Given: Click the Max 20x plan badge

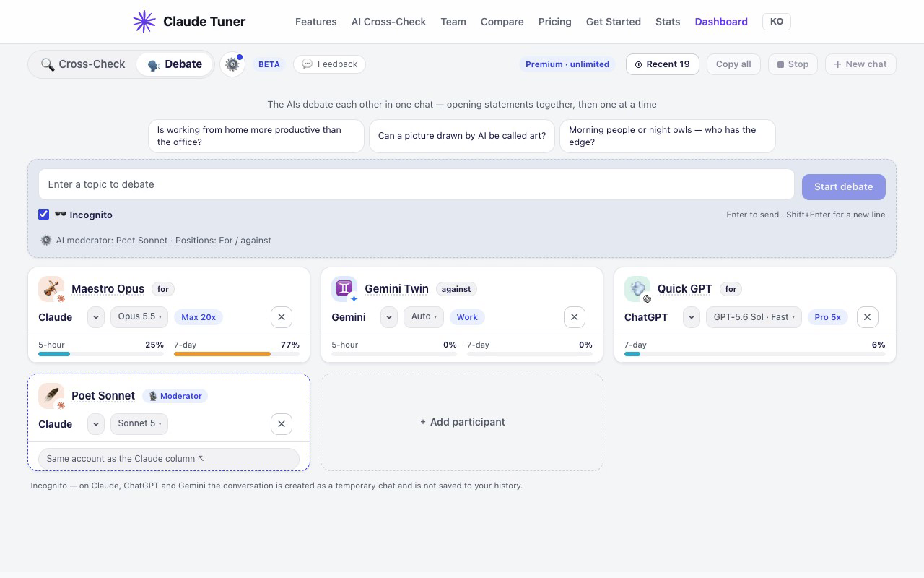Looking at the screenshot, I should (199, 317).
